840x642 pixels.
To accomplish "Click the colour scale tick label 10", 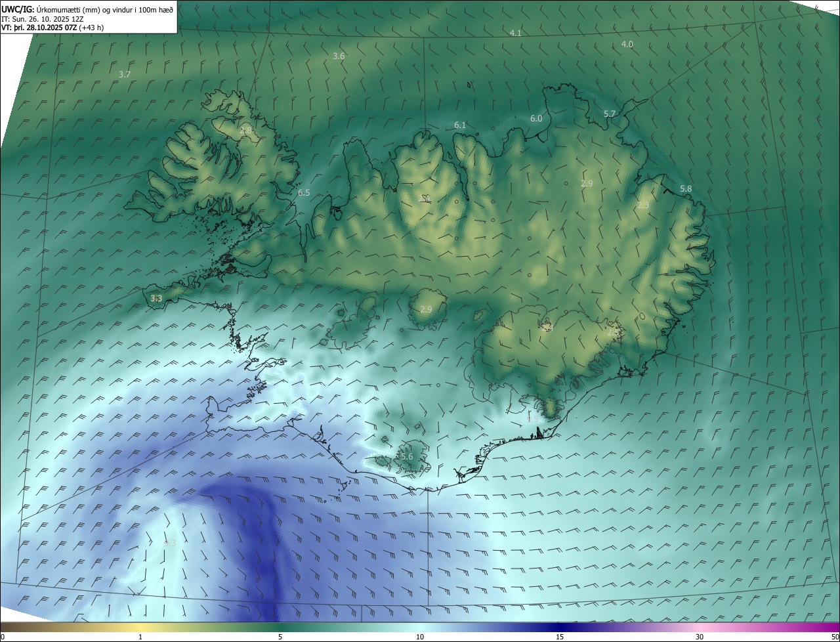I will tap(420, 637).
